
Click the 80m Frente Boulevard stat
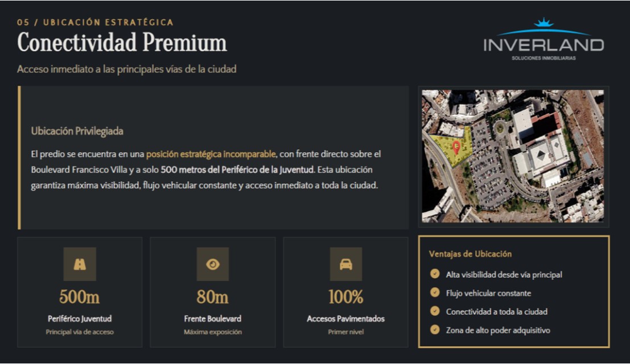213,296
